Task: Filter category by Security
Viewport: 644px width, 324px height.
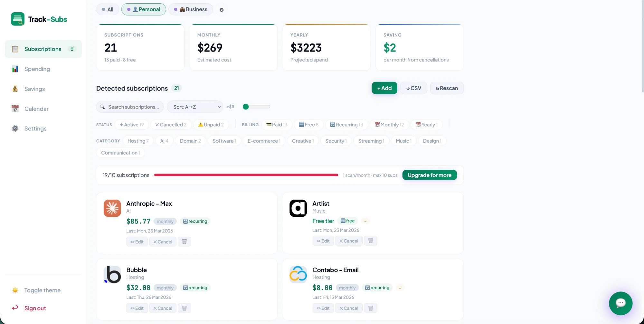Action: click(336, 141)
